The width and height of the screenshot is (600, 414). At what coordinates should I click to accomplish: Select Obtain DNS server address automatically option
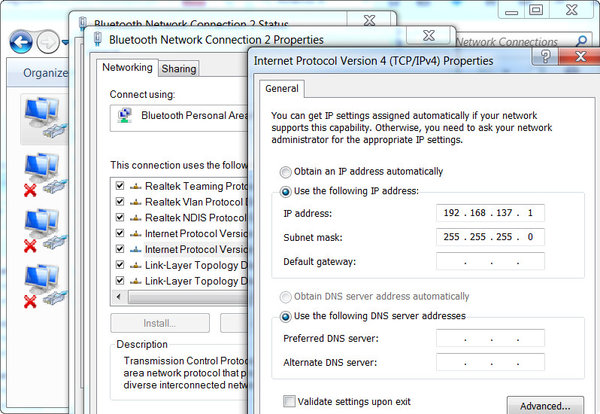tap(285, 297)
